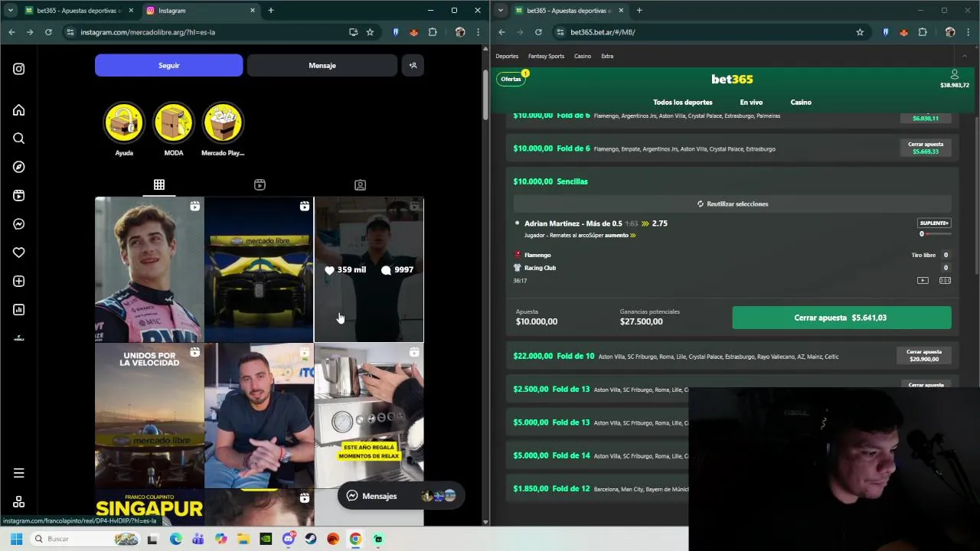Collapse the $10.000,00 Sencillas bet

click(733, 181)
